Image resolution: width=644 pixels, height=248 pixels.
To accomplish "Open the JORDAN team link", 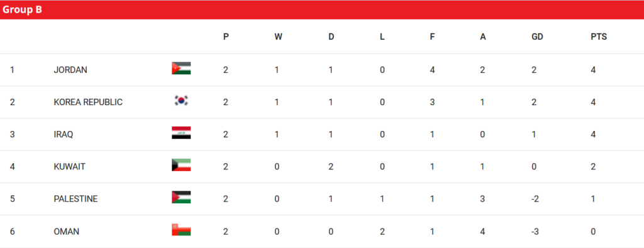I will 70,70.
